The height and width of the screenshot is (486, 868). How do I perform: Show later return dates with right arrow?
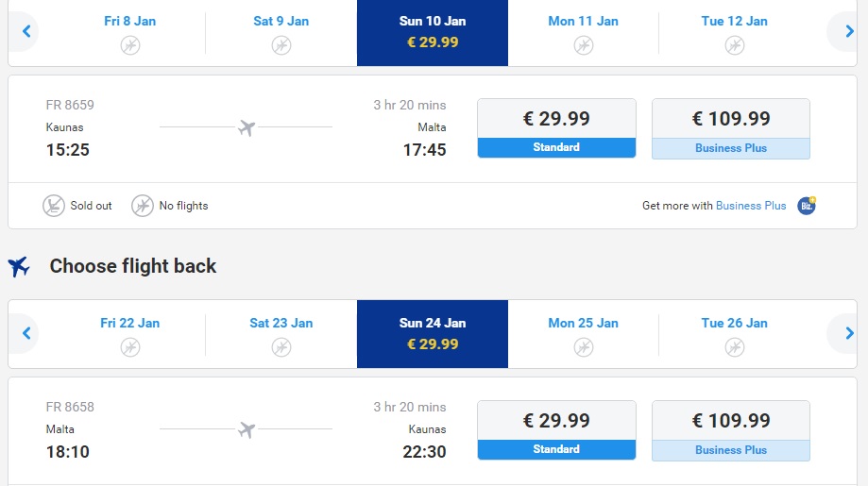pos(848,333)
